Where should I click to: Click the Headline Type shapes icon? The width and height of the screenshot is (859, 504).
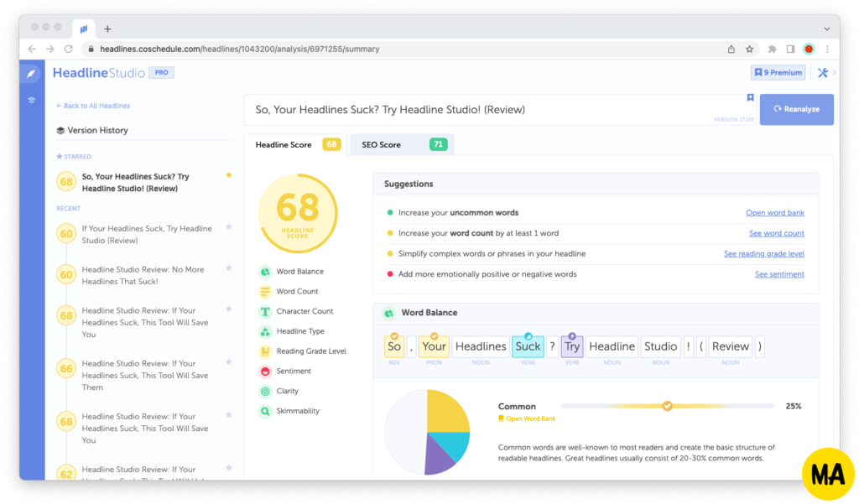(265, 331)
